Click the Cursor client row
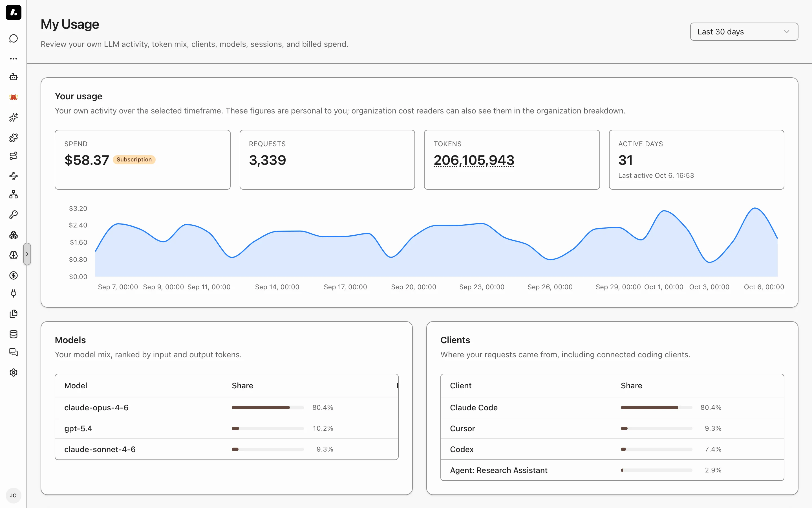Image resolution: width=812 pixels, height=508 pixels. click(612, 428)
